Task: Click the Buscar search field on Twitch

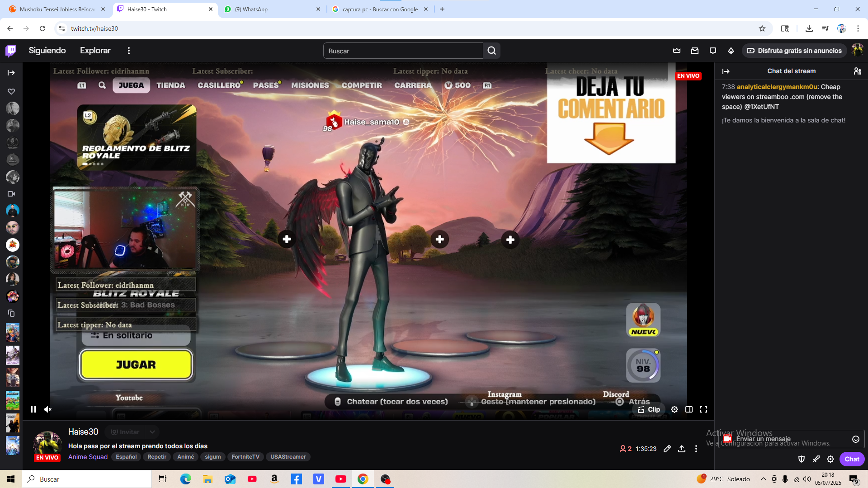Action: point(403,51)
